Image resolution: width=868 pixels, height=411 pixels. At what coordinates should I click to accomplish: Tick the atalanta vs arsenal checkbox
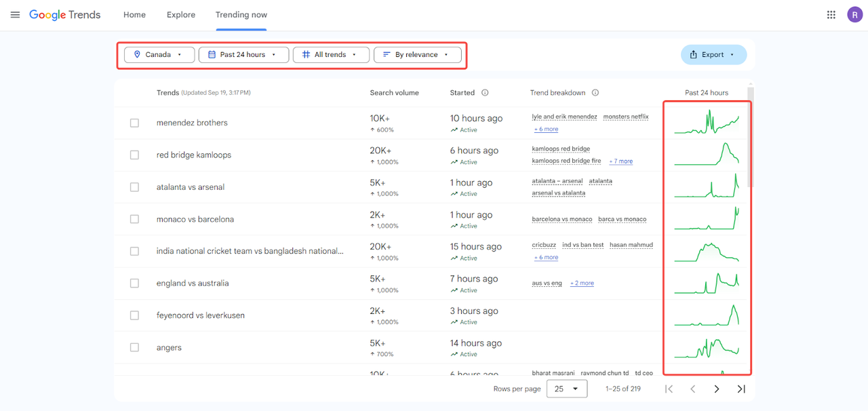tap(134, 187)
